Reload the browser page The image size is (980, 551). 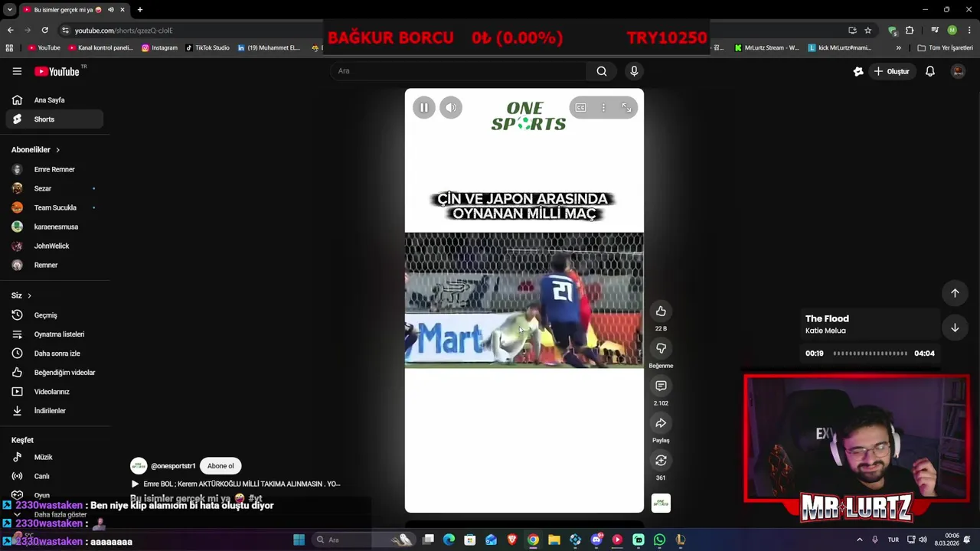44,30
